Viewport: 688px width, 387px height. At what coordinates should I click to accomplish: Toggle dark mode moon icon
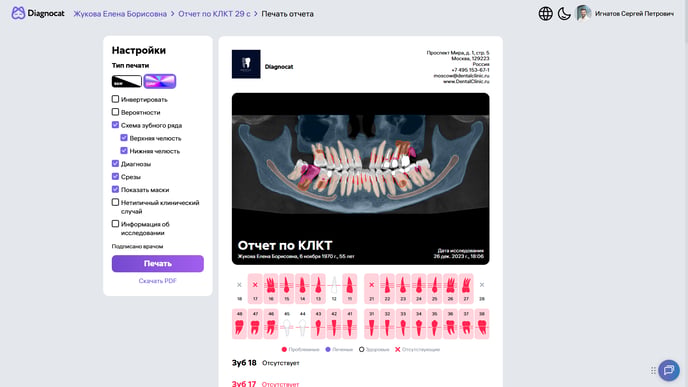pyautogui.click(x=564, y=14)
